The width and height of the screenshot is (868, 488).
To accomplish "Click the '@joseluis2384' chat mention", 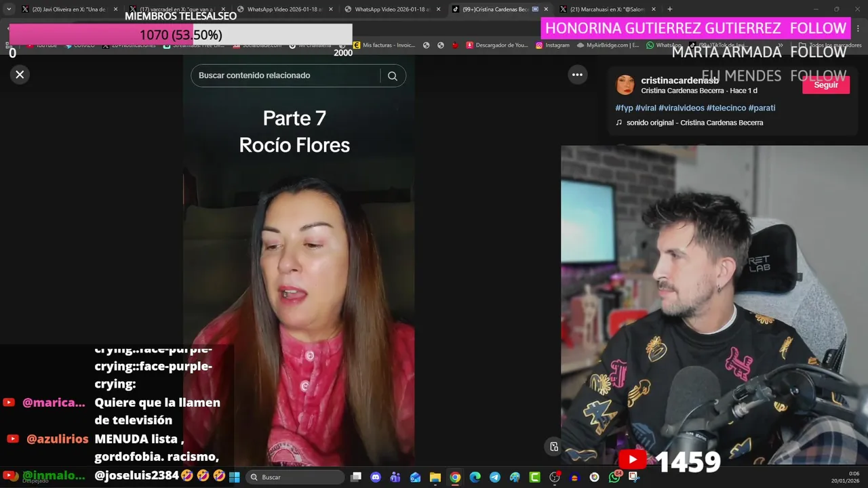I will [136, 476].
